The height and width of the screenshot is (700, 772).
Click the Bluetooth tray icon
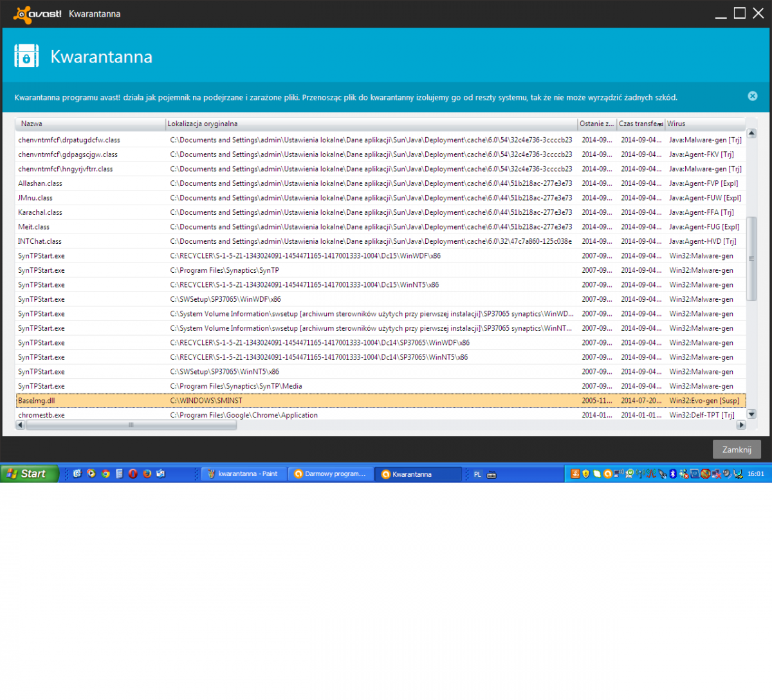pyautogui.click(x=673, y=474)
